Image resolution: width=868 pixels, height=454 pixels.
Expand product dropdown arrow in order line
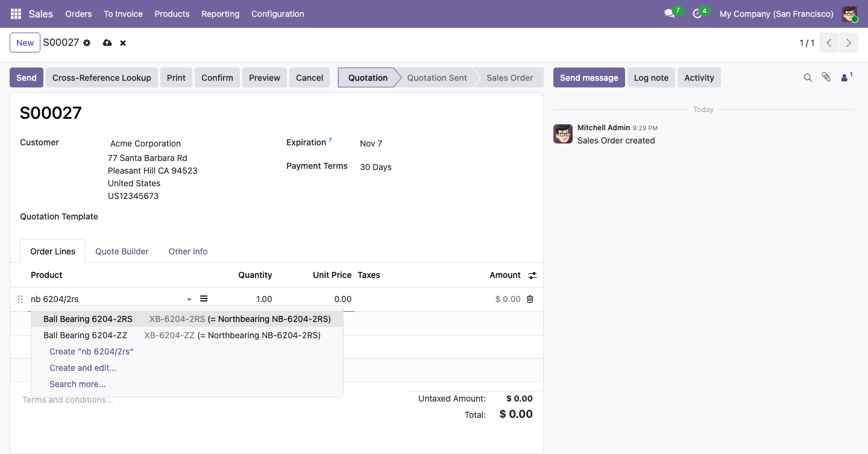(x=189, y=300)
